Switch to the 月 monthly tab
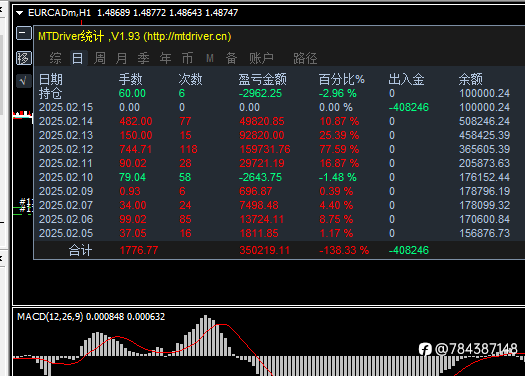 121,58
